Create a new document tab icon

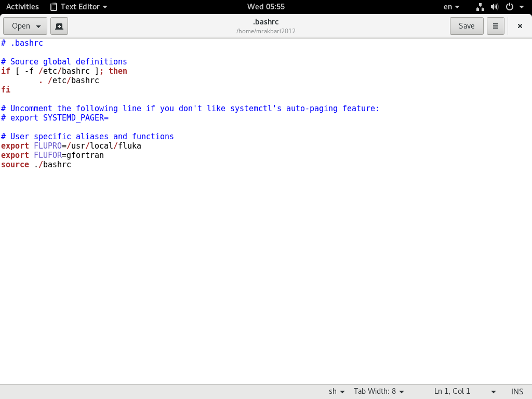click(59, 26)
